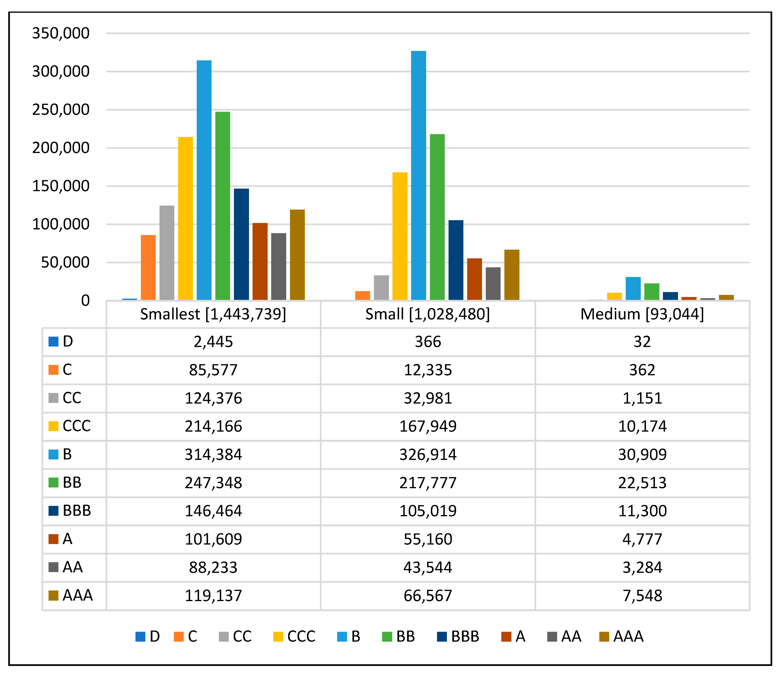Click the table cell showing 326,914

(428, 454)
